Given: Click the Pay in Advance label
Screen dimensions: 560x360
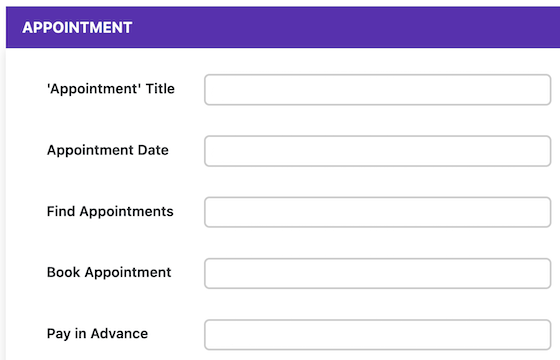Looking at the screenshot, I should click(x=97, y=334).
